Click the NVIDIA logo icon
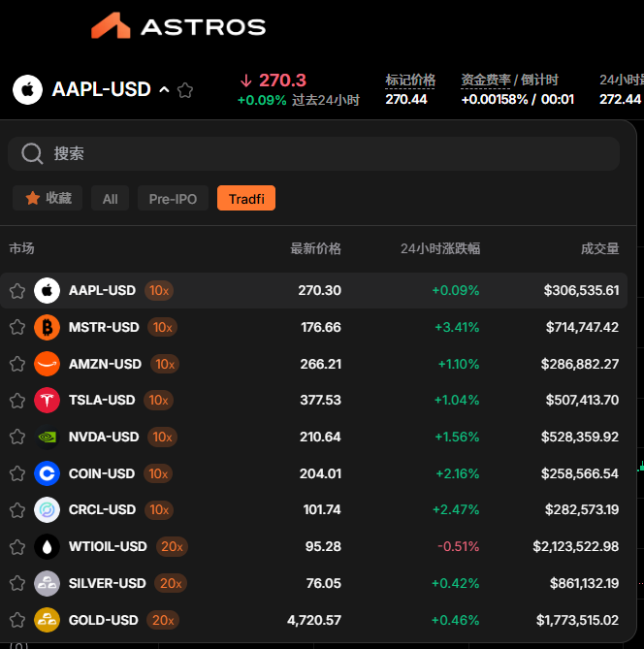This screenshot has width=644, height=649. pyautogui.click(x=47, y=438)
